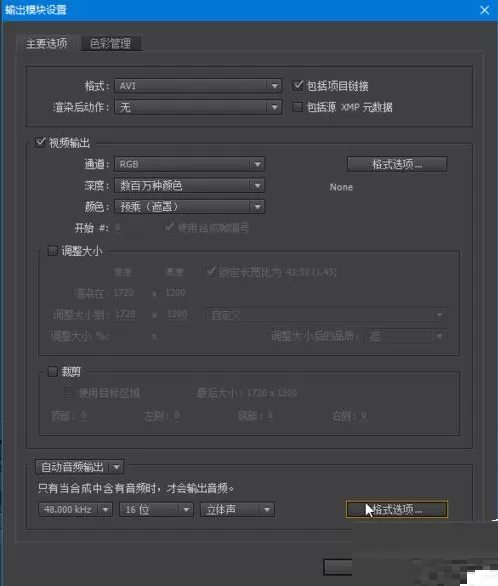The image size is (498, 586).
Task: Switch to the 主要选项 tab
Action: click(46, 43)
